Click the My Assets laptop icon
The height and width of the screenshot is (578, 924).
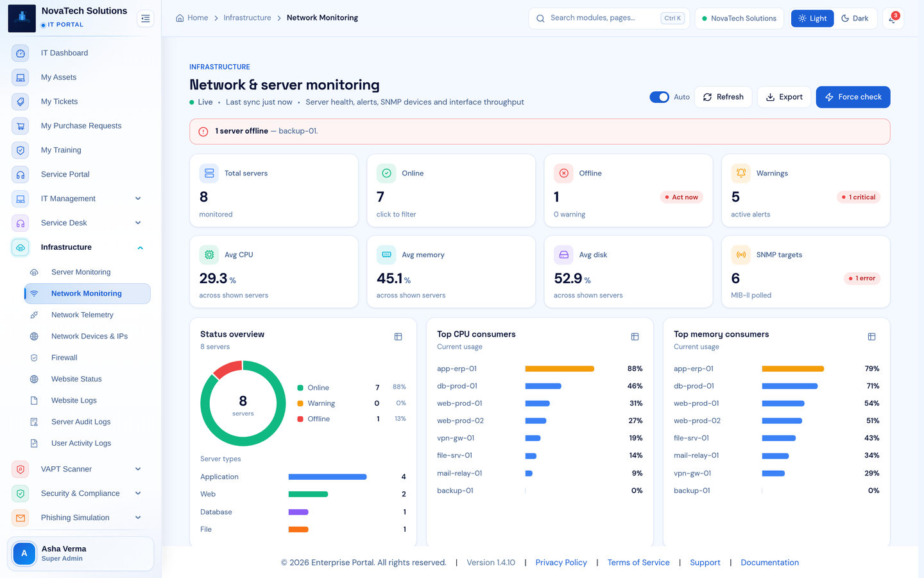pos(21,78)
